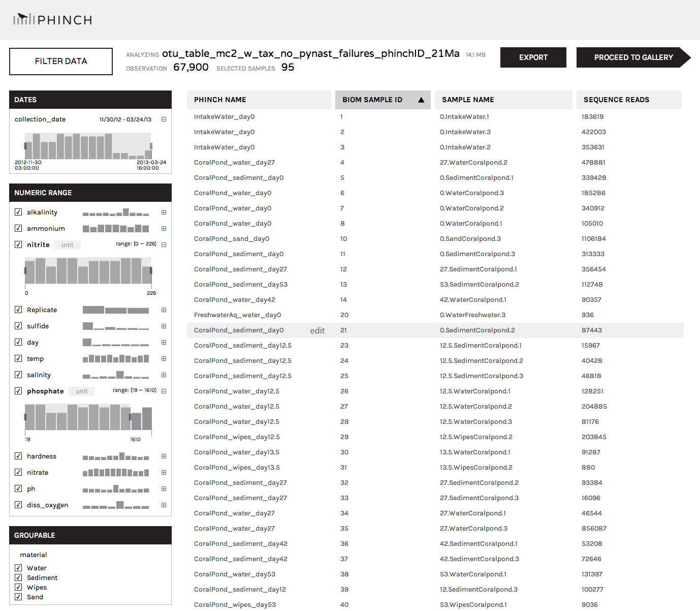Viewport: 700px width, 611px height.
Task: Click the Export button
Action: [533, 57]
